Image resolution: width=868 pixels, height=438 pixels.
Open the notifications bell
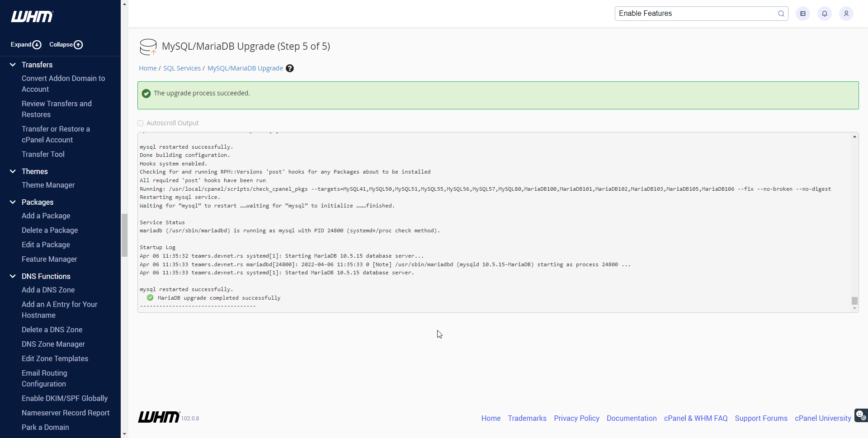825,14
